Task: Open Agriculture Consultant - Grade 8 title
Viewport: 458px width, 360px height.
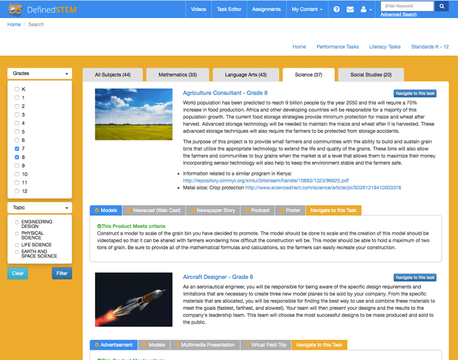Action: [225, 93]
